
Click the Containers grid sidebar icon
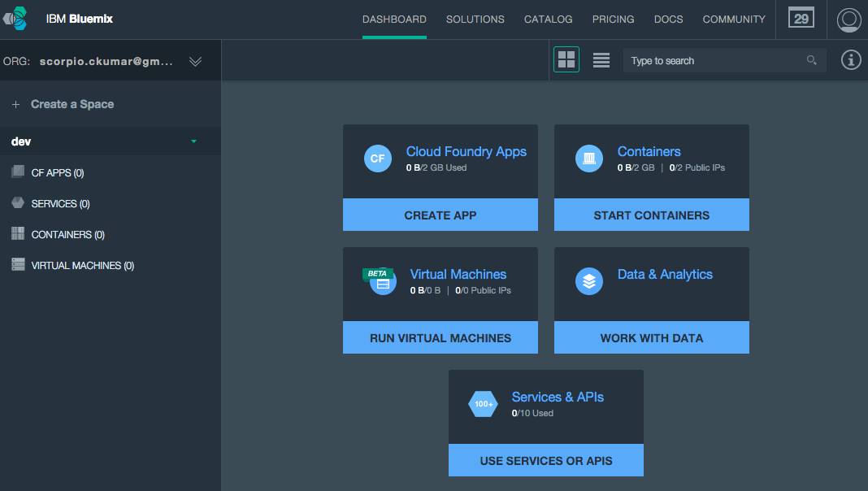(x=18, y=233)
